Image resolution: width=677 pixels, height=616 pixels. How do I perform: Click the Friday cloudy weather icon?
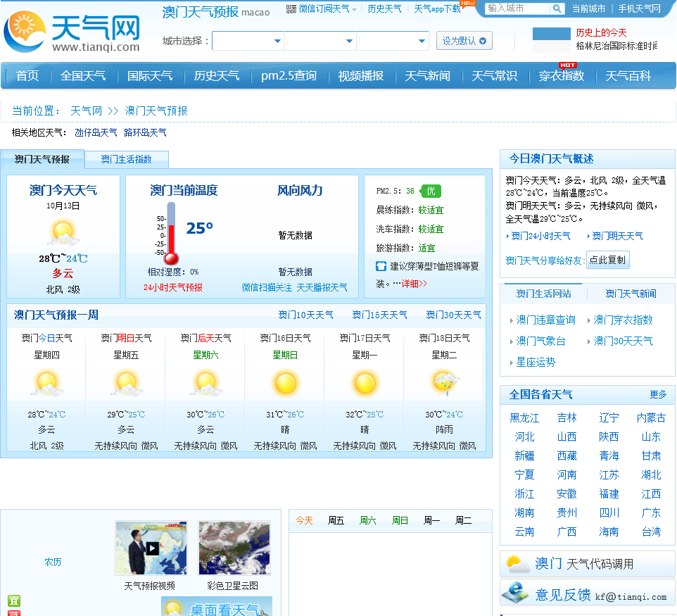point(127,383)
